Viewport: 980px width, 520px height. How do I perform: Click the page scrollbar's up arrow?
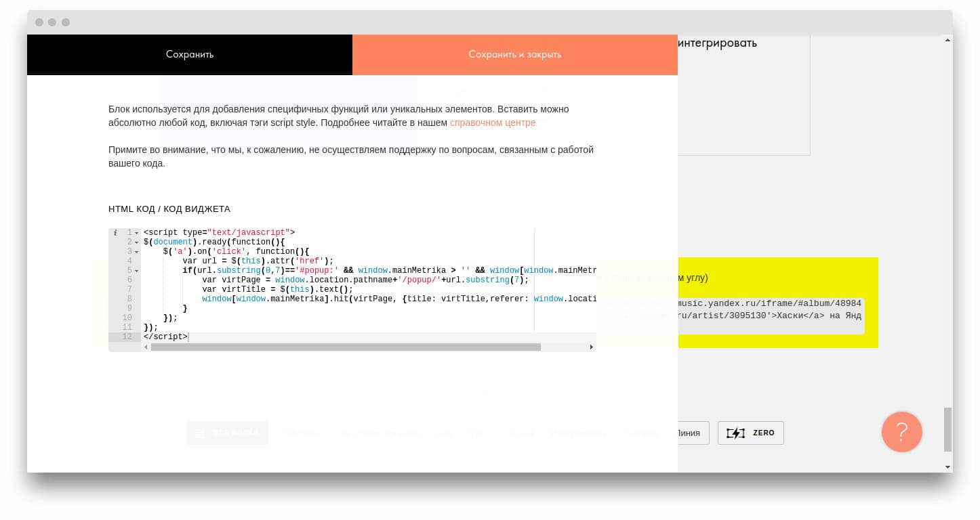pyautogui.click(x=948, y=40)
